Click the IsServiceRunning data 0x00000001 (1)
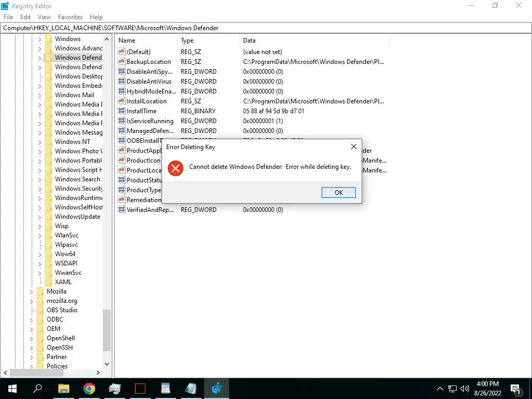 (263, 121)
